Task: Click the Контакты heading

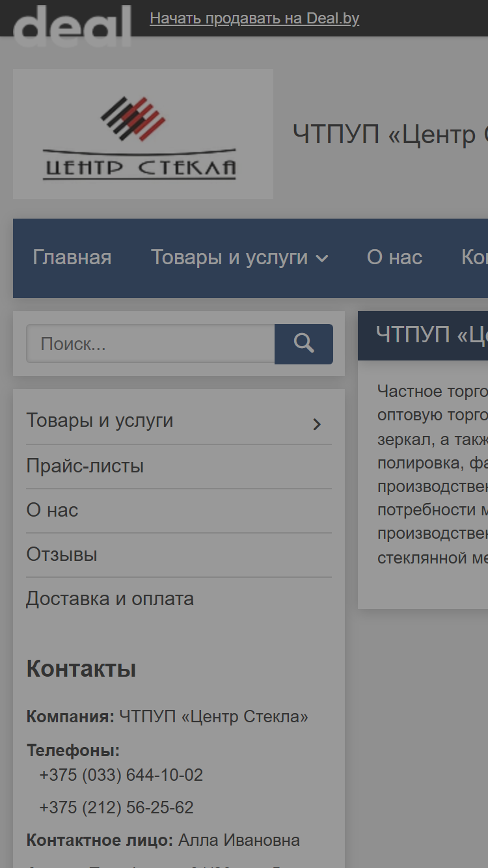Action: pyautogui.click(x=81, y=669)
